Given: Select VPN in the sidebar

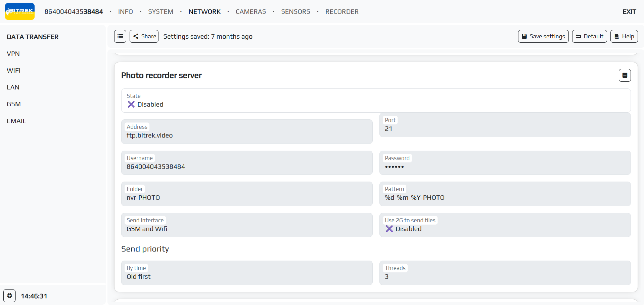Looking at the screenshot, I should click(x=13, y=54).
